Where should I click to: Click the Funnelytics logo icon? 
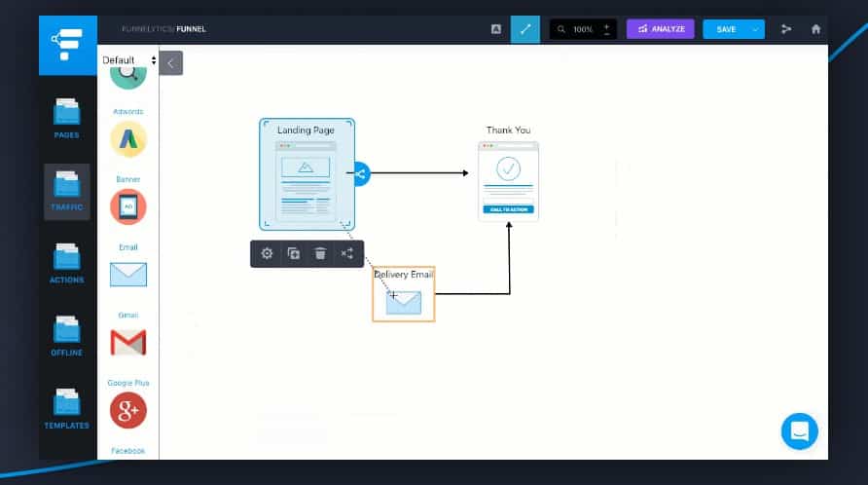(67, 45)
